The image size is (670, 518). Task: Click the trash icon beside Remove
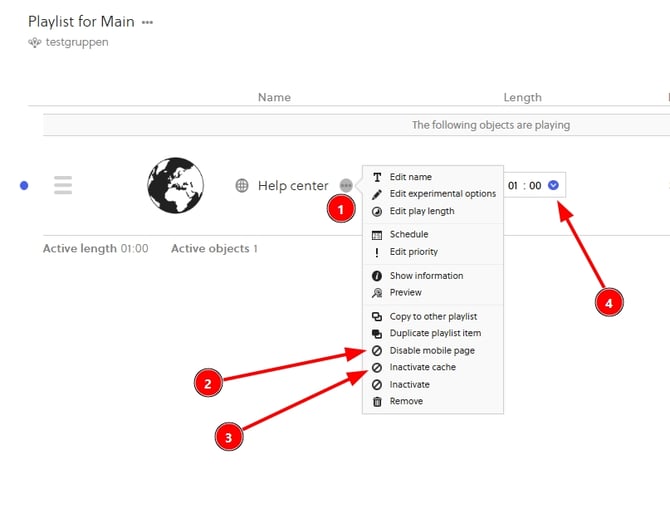point(377,401)
